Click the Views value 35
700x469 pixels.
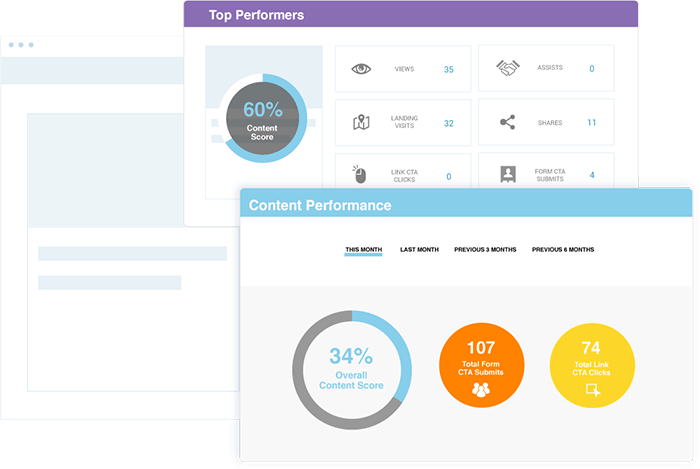click(449, 69)
